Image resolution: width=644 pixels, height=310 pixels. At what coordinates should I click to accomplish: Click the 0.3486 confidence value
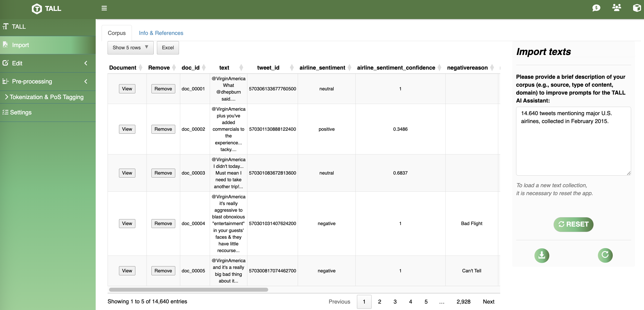(x=400, y=129)
